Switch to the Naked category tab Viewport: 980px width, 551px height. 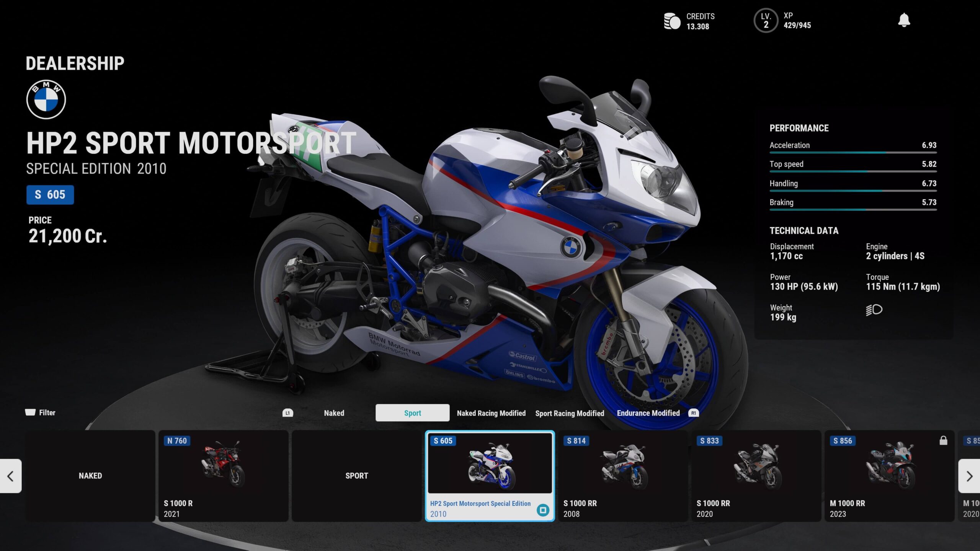[334, 413]
